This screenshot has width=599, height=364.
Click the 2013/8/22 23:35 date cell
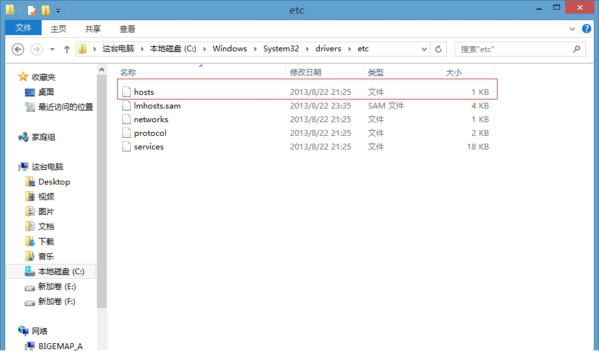click(320, 105)
